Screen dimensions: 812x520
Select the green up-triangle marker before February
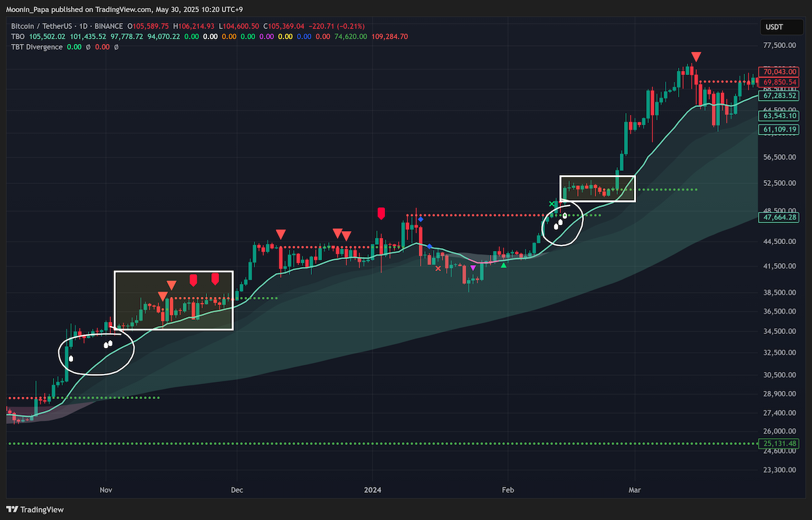coord(503,265)
